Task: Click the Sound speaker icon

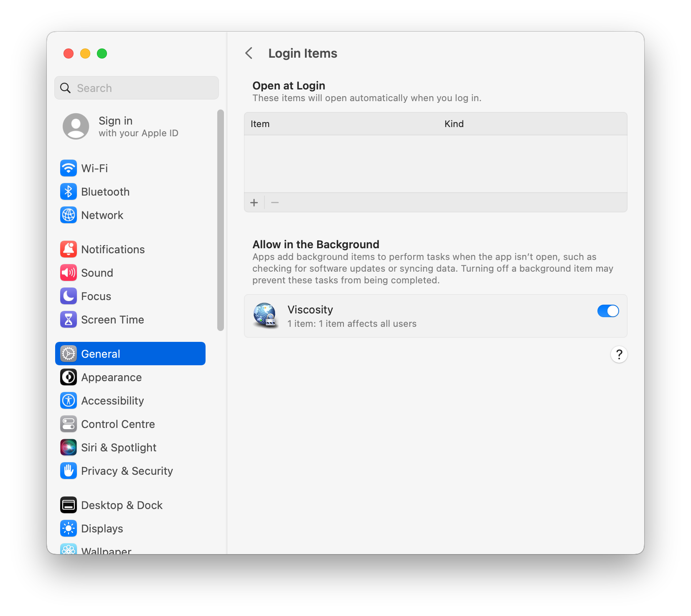Action: pos(69,273)
